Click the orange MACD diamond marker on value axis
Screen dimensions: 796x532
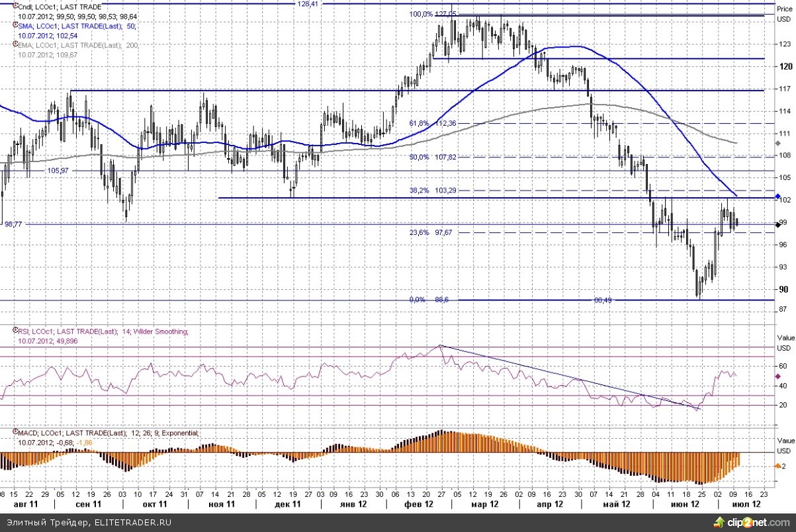(x=777, y=466)
